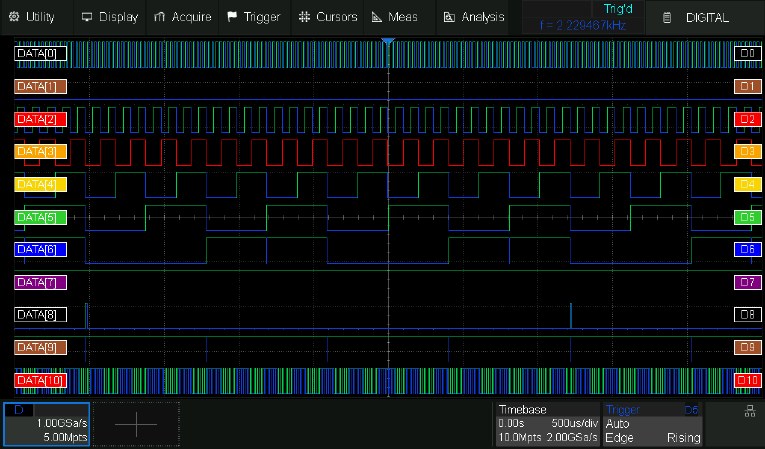Click the D1 channel tag
The height and width of the screenshot is (449, 765).
pos(747,86)
